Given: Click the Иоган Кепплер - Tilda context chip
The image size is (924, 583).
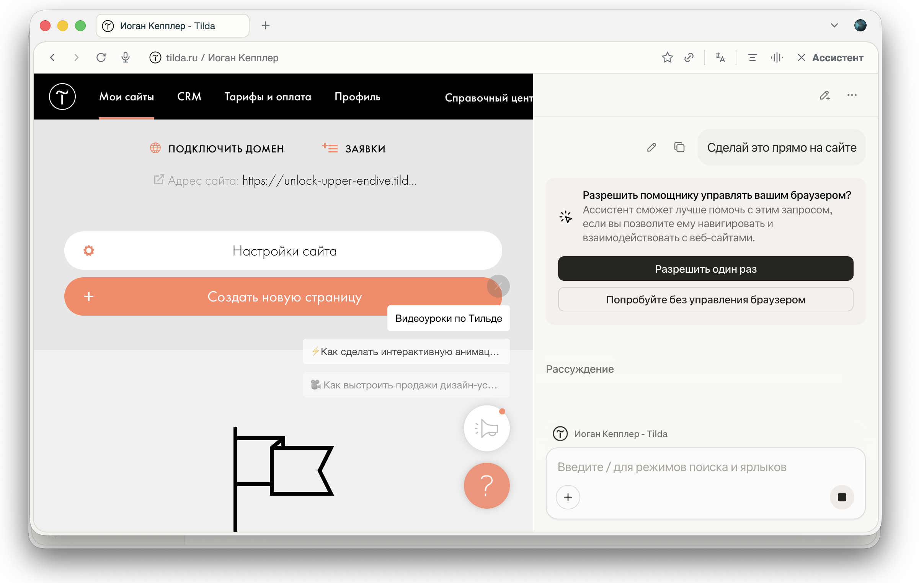Looking at the screenshot, I should (610, 434).
